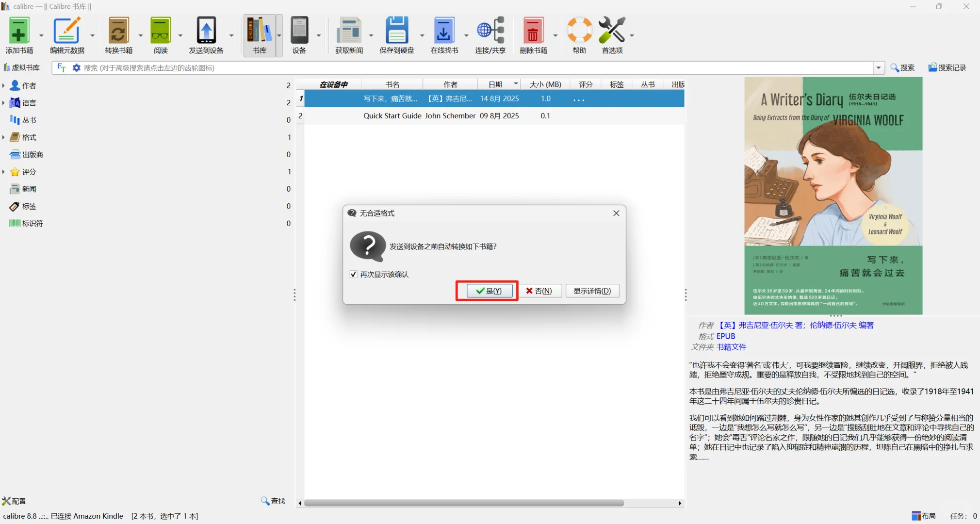Open 编辑元数据 dropdown arrow
This screenshot has width=980, height=524.
(92, 35)
